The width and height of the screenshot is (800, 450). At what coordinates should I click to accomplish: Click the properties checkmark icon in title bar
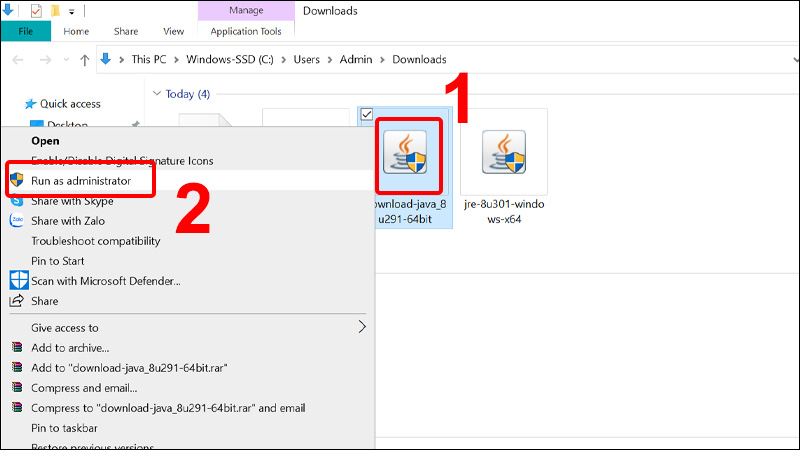[36, 10]
